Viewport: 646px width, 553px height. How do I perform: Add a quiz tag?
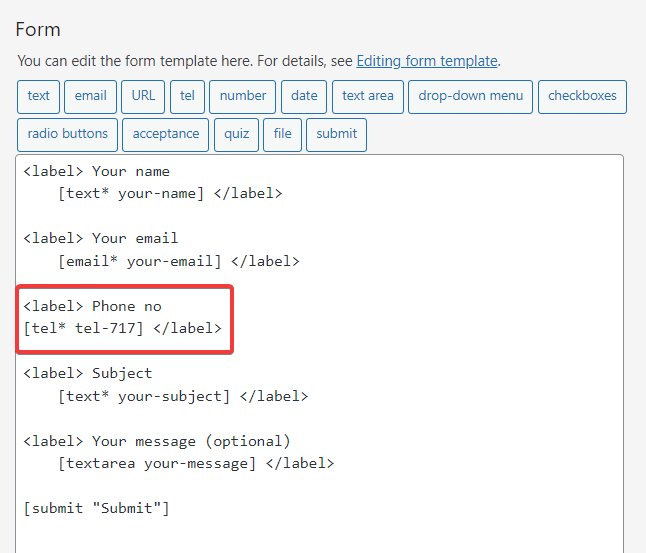point(236,135)
